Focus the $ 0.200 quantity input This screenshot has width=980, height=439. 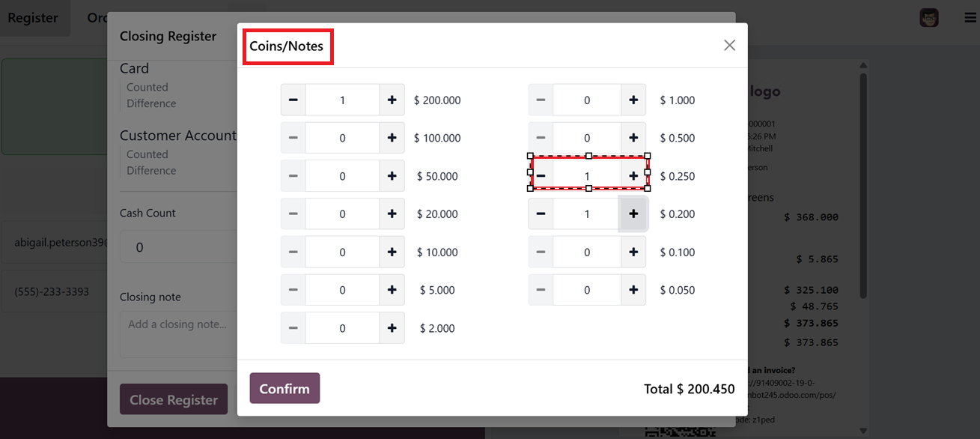pos(587,214)
